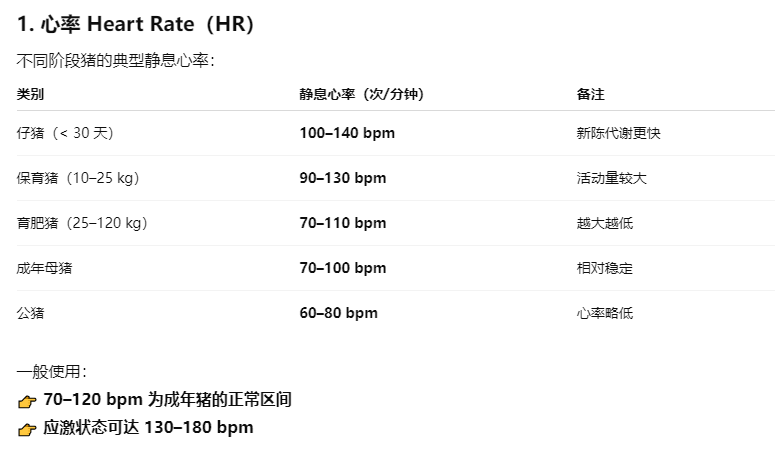Select the 成年母猪 row label

point(45,268)
